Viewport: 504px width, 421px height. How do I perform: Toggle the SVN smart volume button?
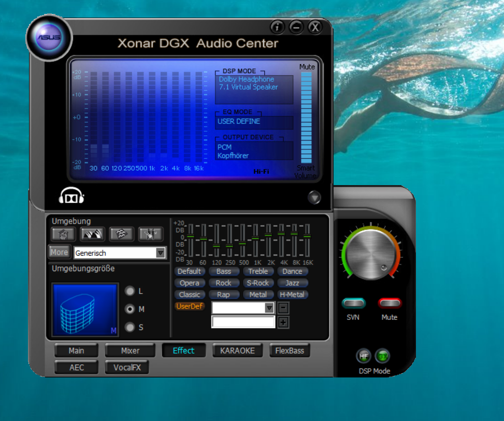[x=354, y=303]
